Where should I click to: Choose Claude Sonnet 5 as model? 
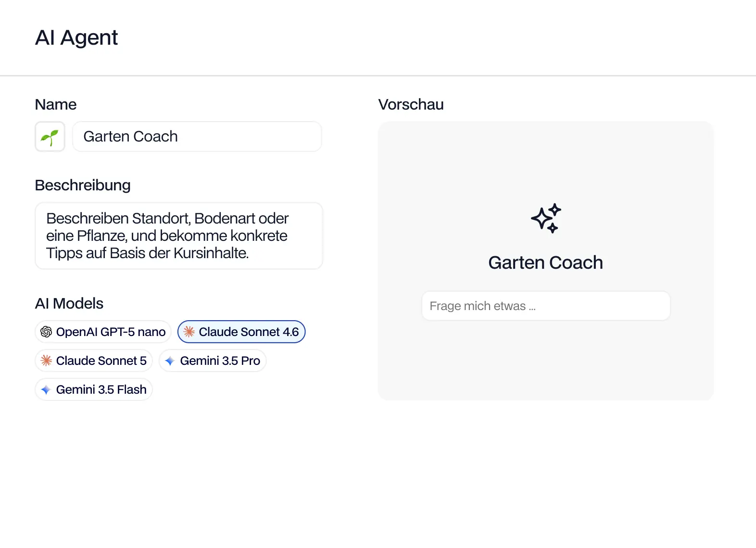pyautogui.click(x=94, y=361)
